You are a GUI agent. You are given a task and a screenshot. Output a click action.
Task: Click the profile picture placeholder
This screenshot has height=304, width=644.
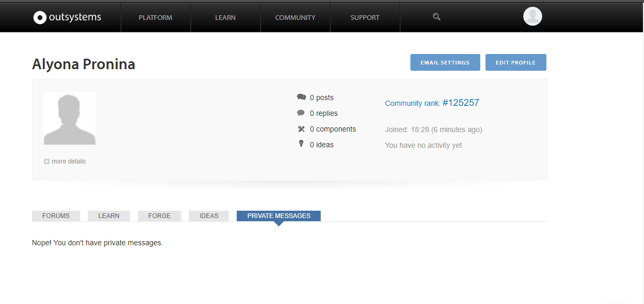pos(69,118)
